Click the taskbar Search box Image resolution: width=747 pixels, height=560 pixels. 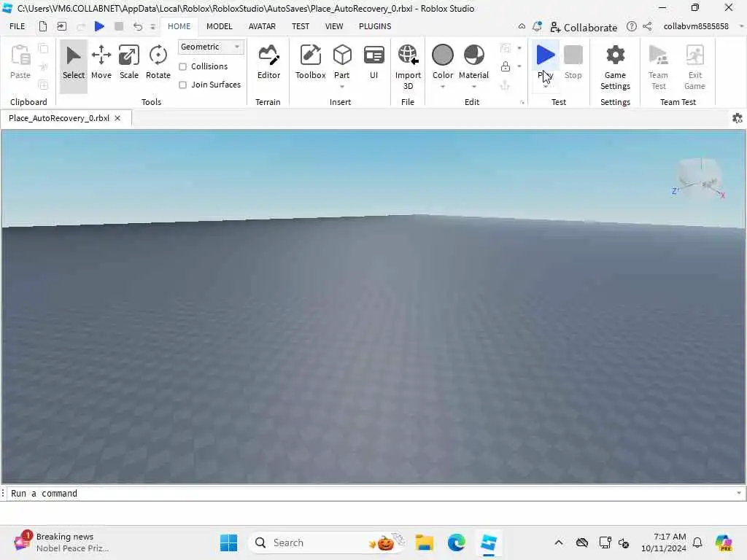pos(326,542)
